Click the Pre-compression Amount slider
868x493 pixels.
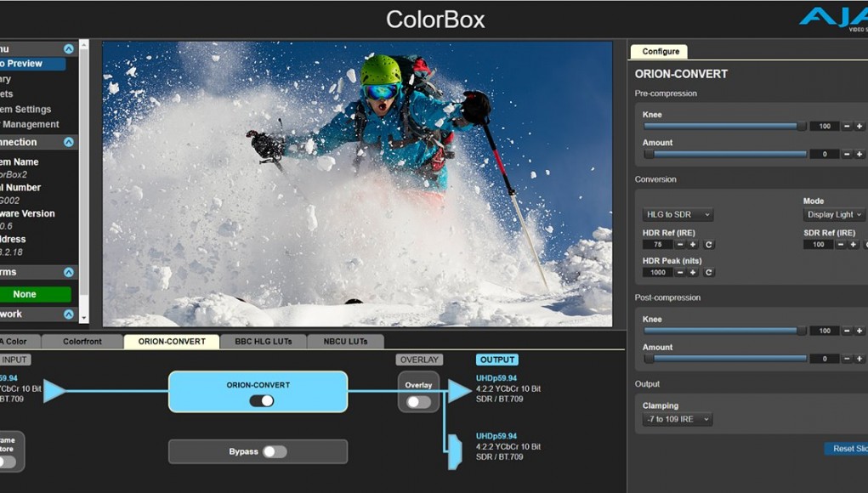[725, 154]
